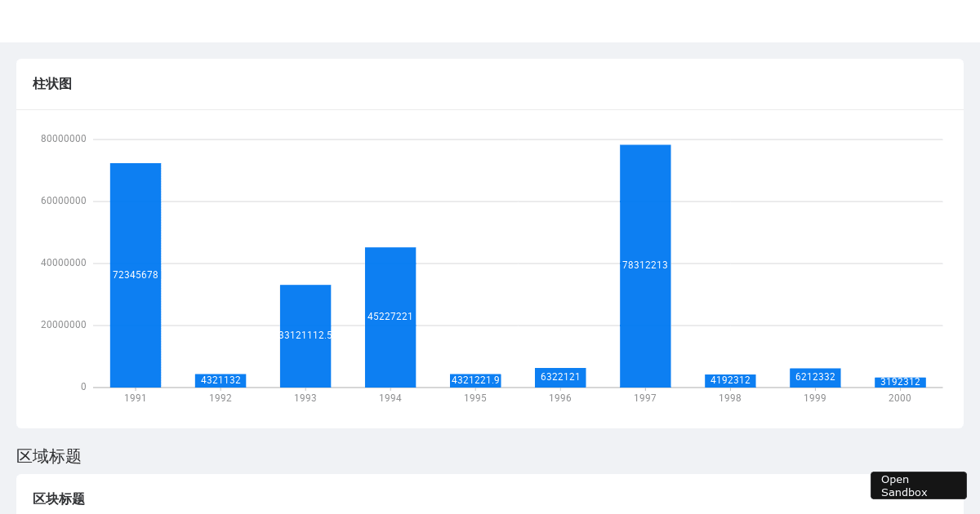Click the 1991 bar labeled 72345678

[x=136, y=275]
